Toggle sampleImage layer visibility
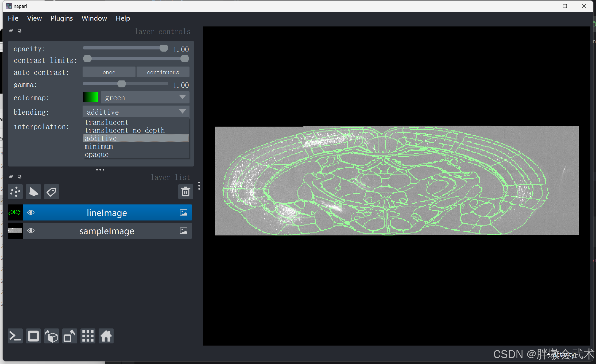 (x=31, y=231)
